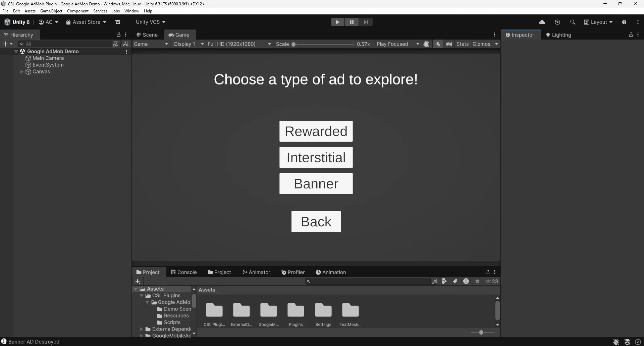Toggle the Stats overlay
The width and height of the screenshot is (644, 346).
coord(463,44)
